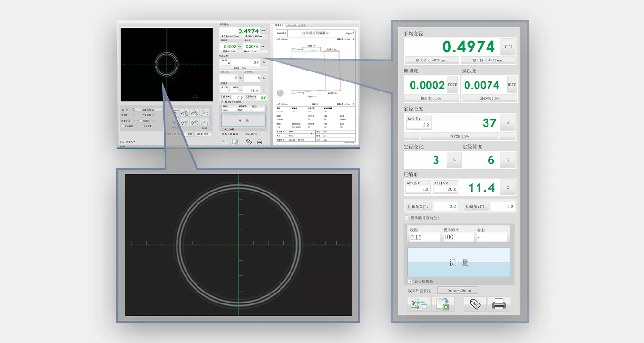Viewport: 644px width, 343px height.
Task: Click the die ring image in the main camera view
Action: [x=166, y=64]
